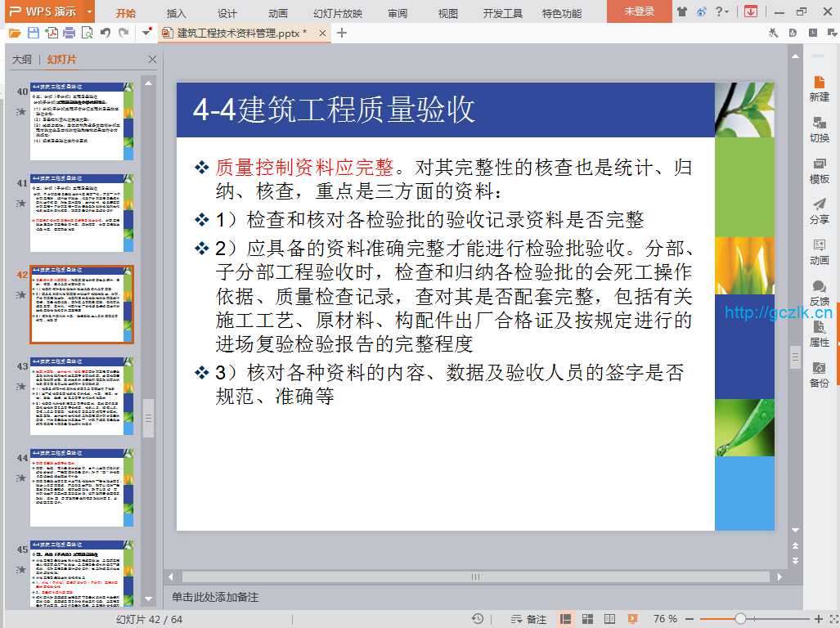
Task: Switch to the 大纲 outline tab
Action: coord(22,60)
